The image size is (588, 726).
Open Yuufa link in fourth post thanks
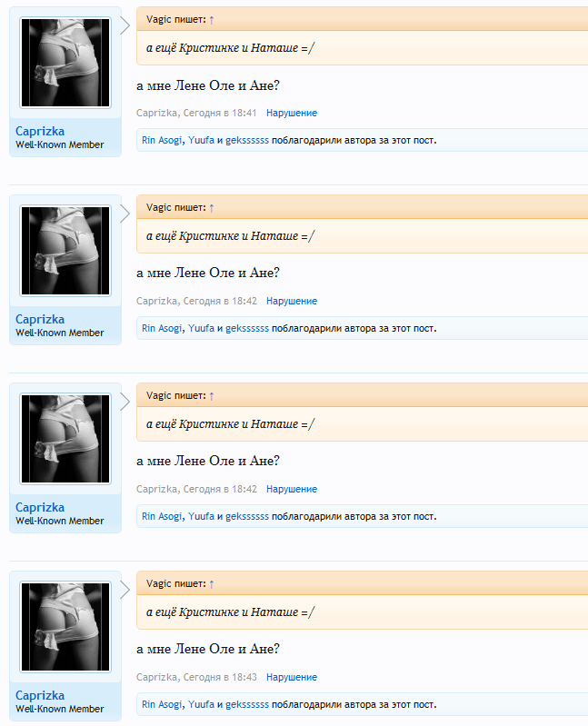(201, 704)
